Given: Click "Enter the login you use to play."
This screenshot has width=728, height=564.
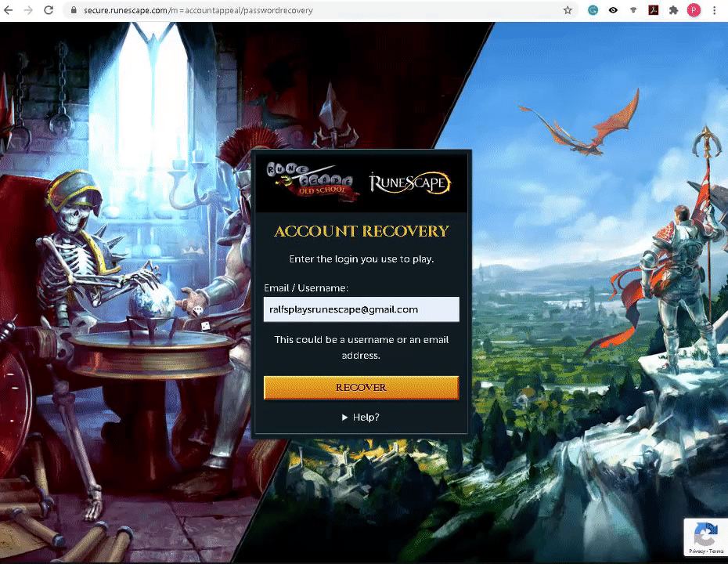Looking at the screenshot, I should pos(361,258).
